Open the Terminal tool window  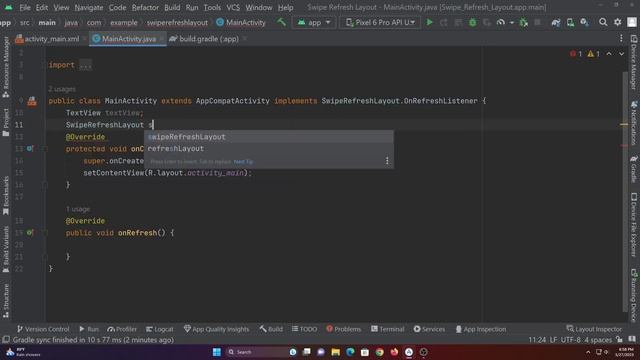[x=387, y=329]
